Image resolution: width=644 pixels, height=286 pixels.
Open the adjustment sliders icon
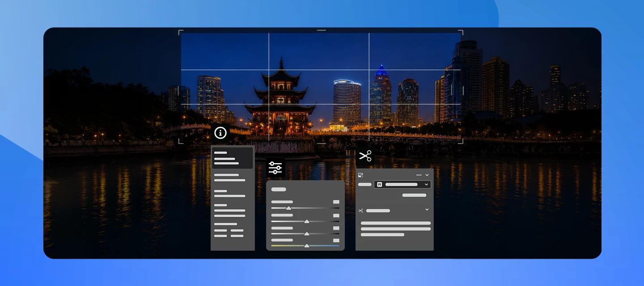tap(275, 168)
